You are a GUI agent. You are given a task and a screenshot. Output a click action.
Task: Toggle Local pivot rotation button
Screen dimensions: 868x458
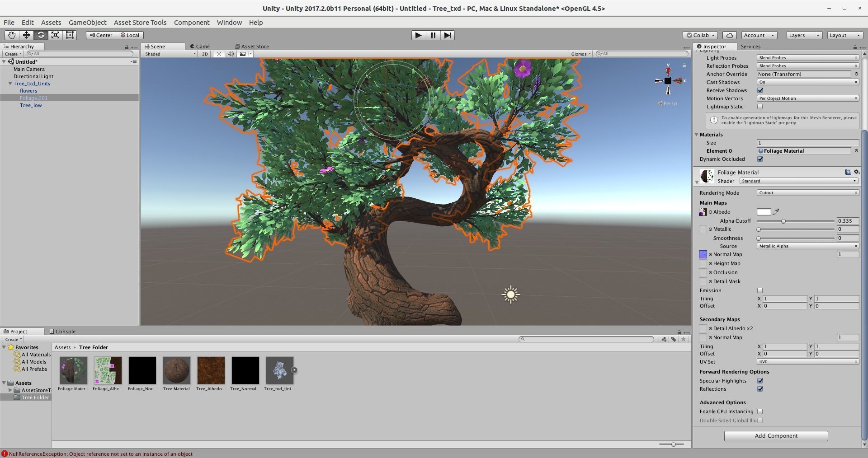(130, 35)
